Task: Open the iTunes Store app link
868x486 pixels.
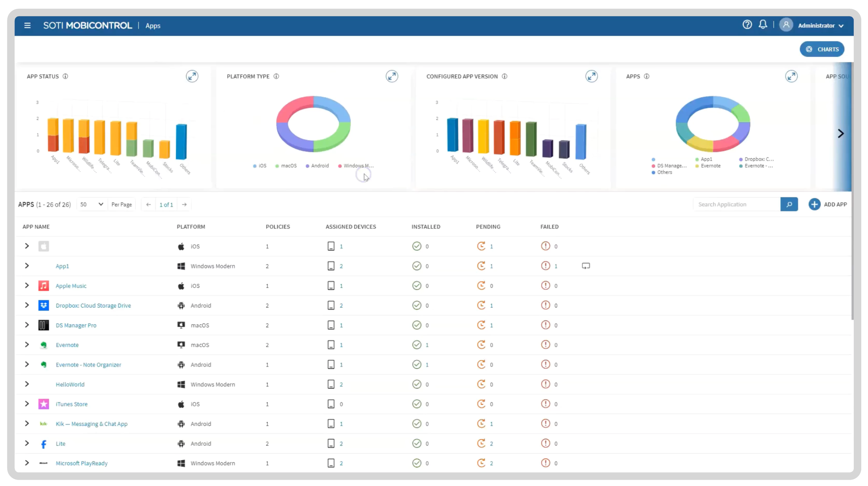Action: click(x=72, y=404)
